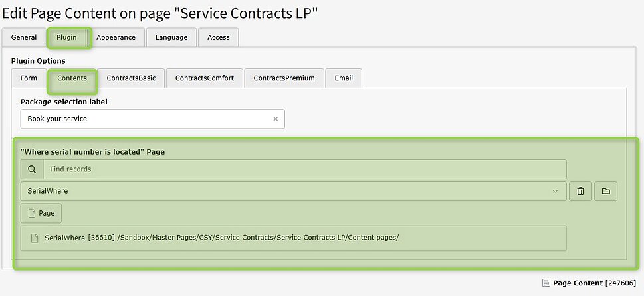
Task: Expand the SerialWhere selection dropdown
Action: [556, 191]
